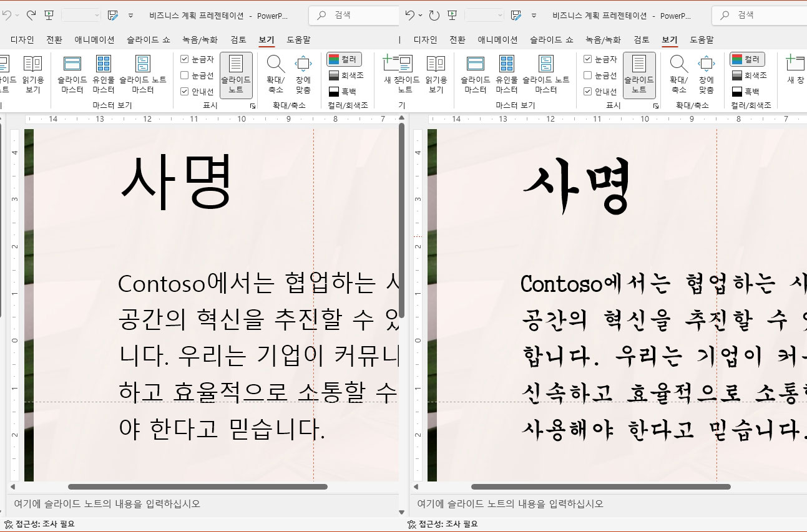
Task: Open 슬라이드 마스터 view in right window
Action: click(x=476, y=75)
